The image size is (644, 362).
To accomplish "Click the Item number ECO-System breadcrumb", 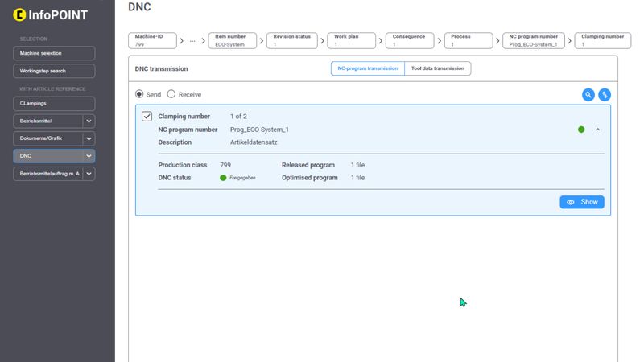I will (233, 41).
